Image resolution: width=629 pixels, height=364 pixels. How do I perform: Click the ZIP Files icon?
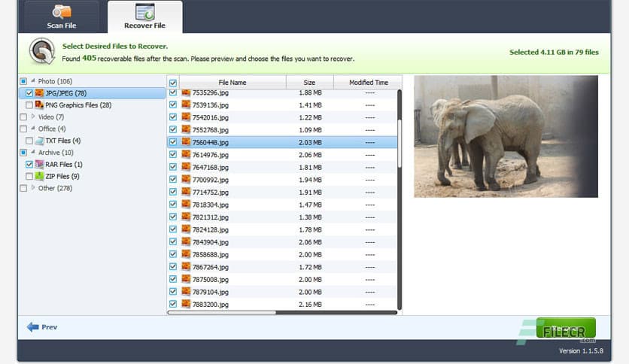click(x=39, y=177)
